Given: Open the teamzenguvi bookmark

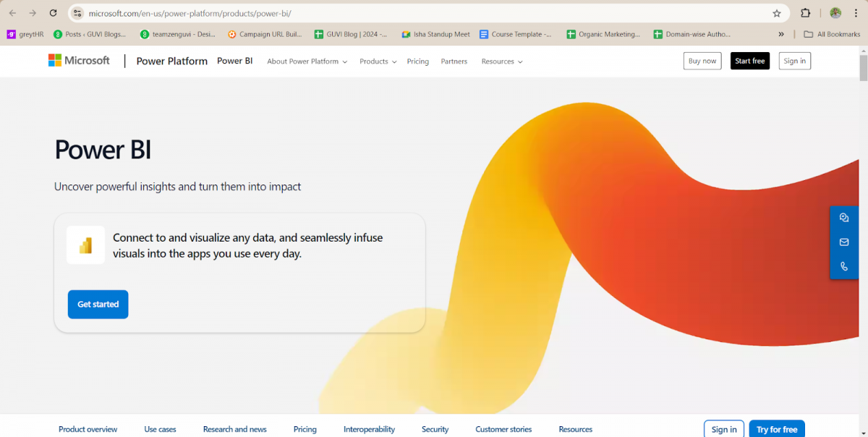Looking at the screenshot, I should (177, 34).
